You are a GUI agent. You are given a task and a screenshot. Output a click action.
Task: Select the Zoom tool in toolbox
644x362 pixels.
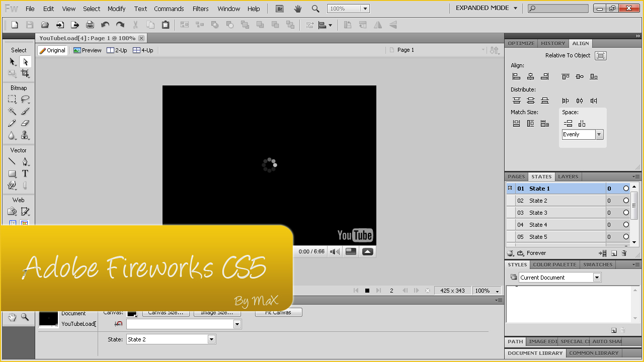(25, 317)
